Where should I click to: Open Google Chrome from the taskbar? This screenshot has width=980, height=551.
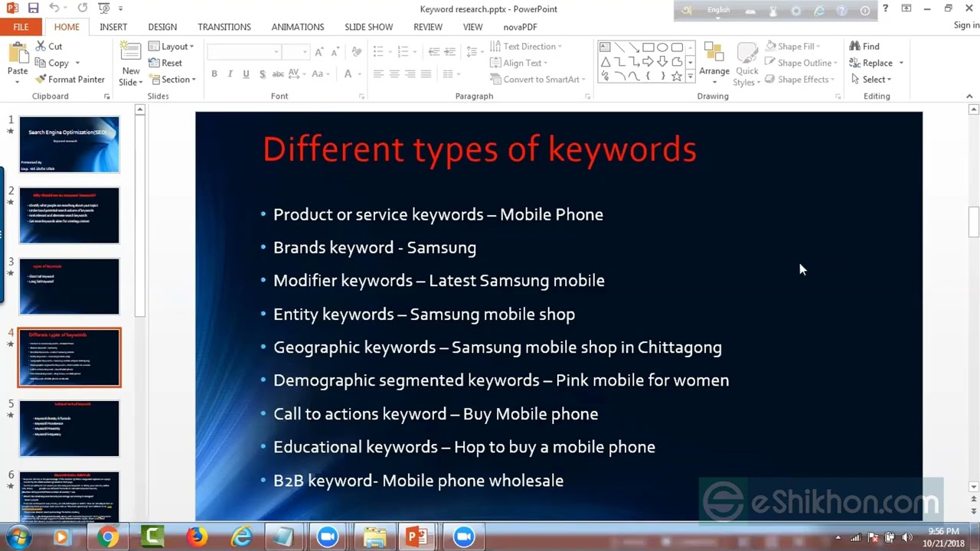coord(108,537)
